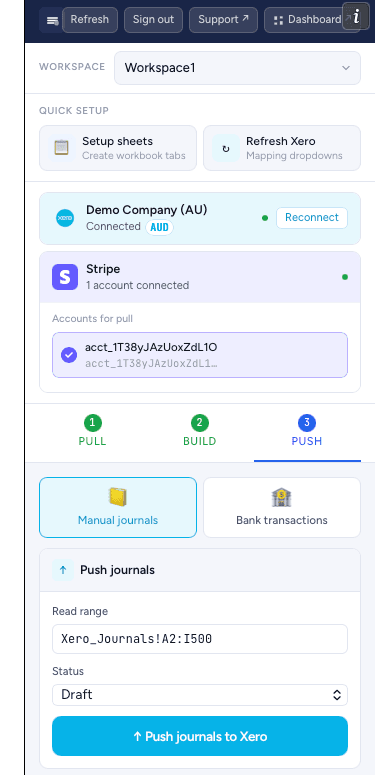Click the step 3 circle above PUSH

coord(307,423)
